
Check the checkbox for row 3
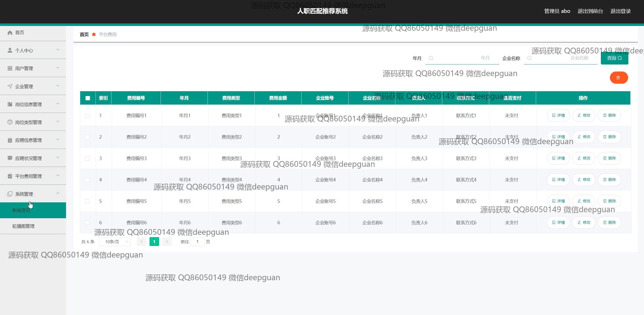coord(87,159)
